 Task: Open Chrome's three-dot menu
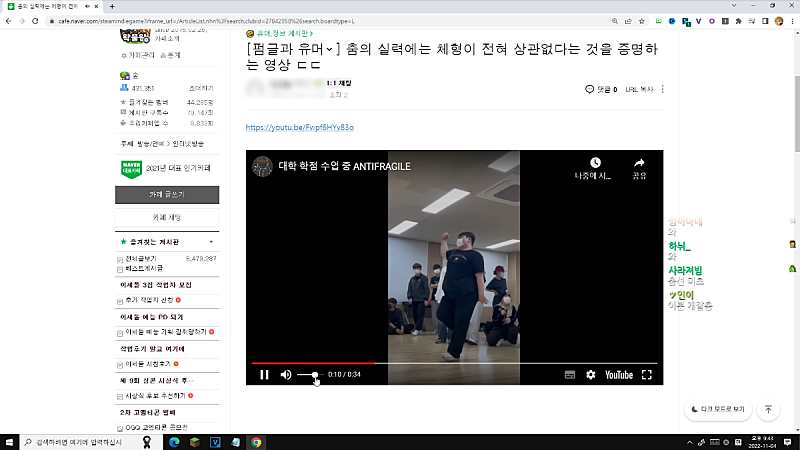792,21
